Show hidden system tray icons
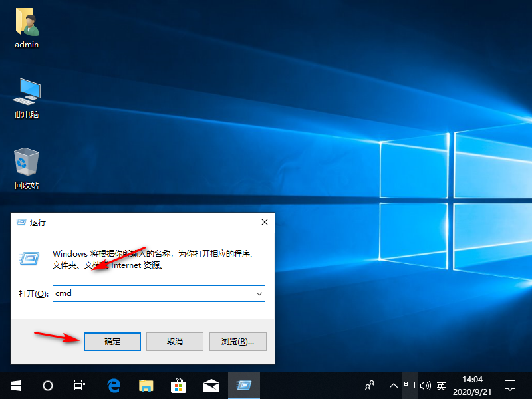Viewport: 532px width, 399px height. (393, 385)
